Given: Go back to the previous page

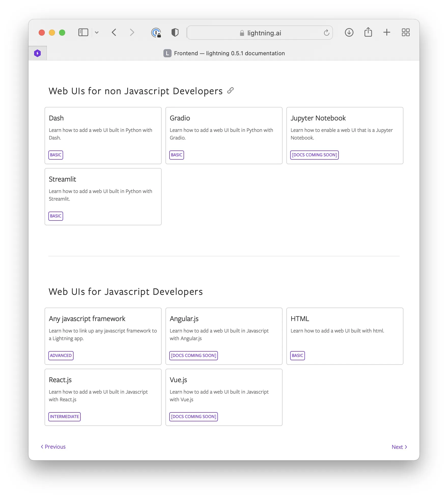Looking at the screenshot, I should (114, 33).
